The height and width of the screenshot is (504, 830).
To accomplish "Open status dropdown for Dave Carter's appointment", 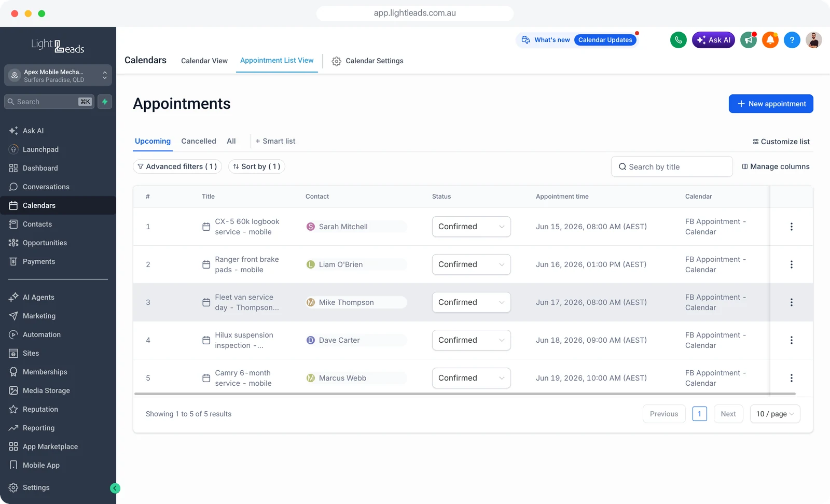I will [x=471, y=340].
